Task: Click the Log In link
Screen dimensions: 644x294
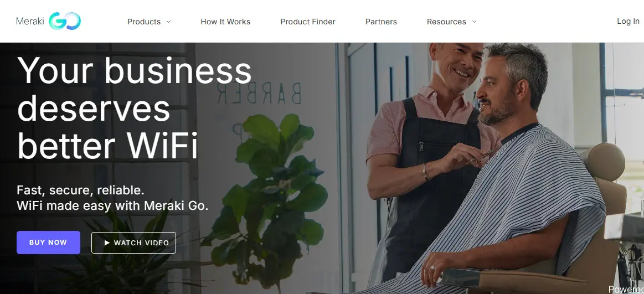Action: (x=628, y=22)
